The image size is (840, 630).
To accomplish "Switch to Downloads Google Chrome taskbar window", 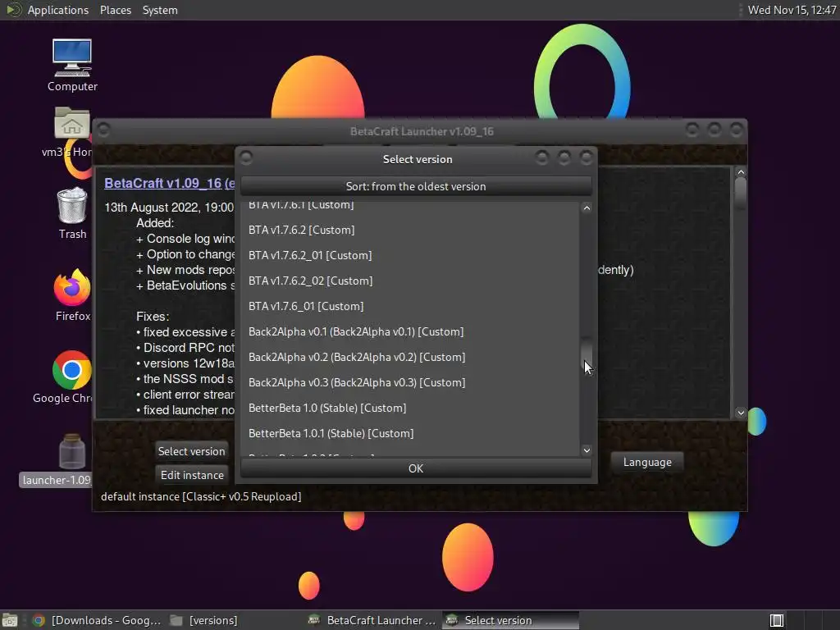I will click(97, 620).
